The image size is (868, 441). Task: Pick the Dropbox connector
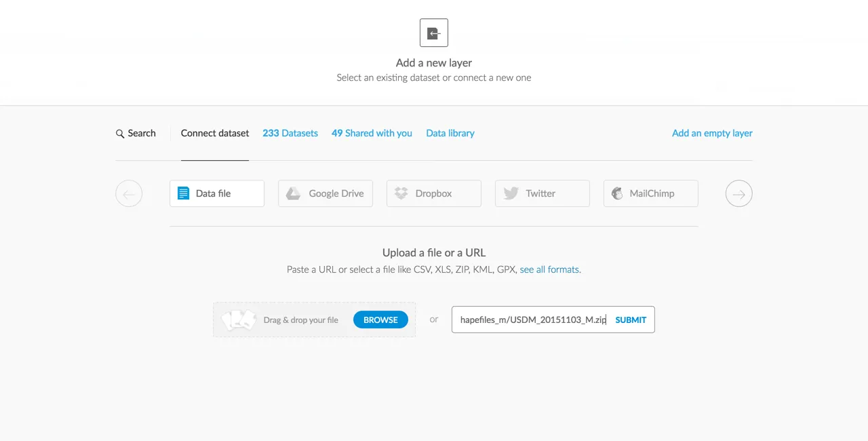(434, 193)
